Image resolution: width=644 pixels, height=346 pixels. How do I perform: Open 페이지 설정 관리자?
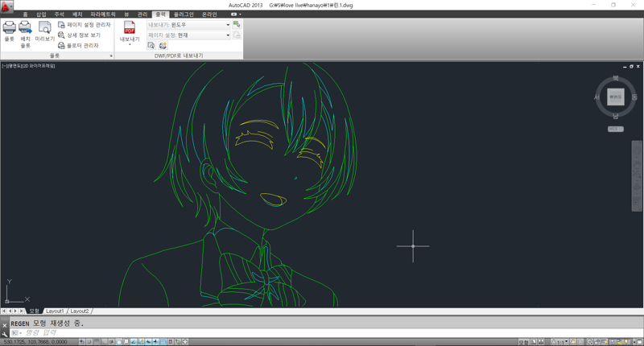point(85,25)
